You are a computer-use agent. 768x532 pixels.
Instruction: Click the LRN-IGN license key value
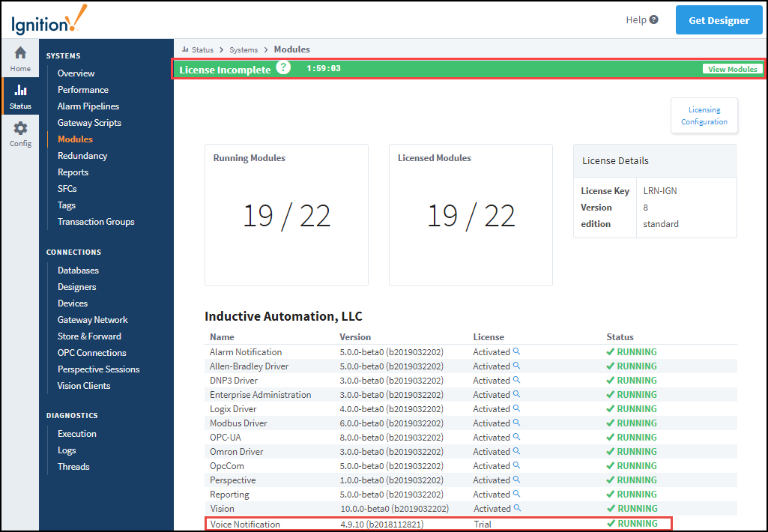[660, 191]
